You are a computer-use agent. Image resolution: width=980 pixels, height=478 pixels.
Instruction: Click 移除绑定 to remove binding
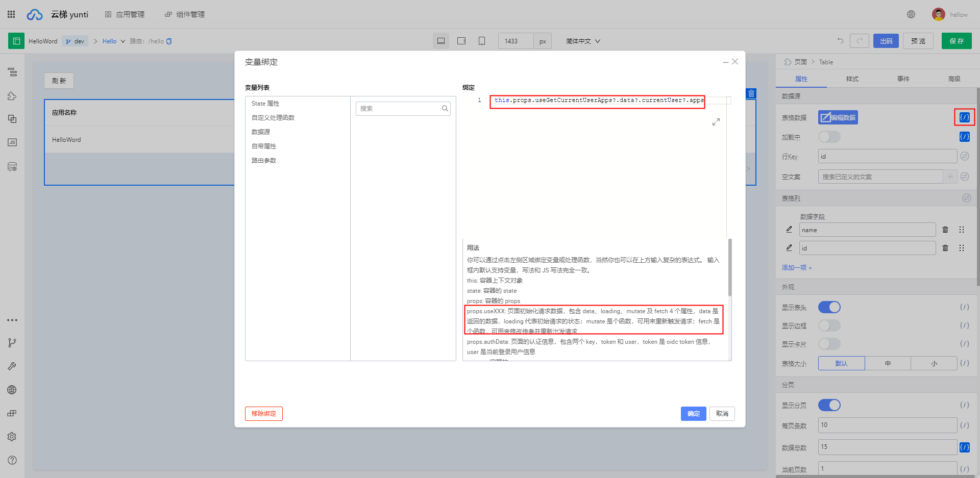[264, 414]
